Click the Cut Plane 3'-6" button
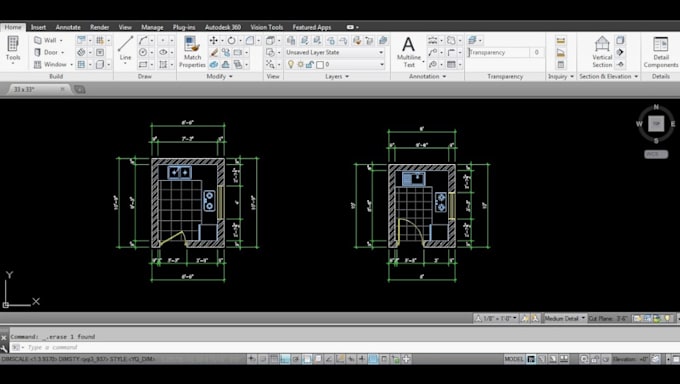 [x=608, y=318]
